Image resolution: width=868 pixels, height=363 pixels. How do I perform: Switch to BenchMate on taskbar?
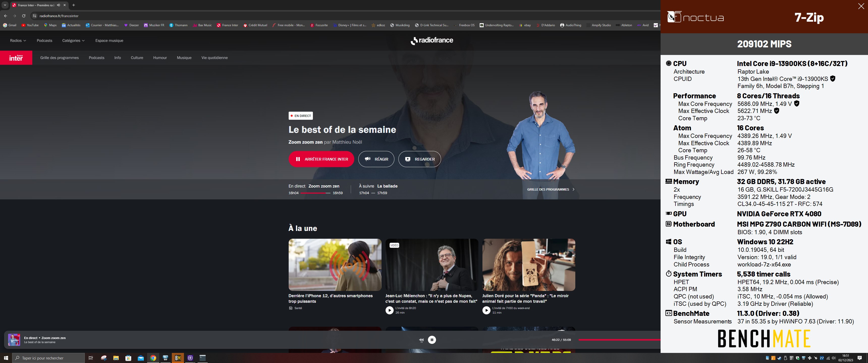[x=178, y=358]
